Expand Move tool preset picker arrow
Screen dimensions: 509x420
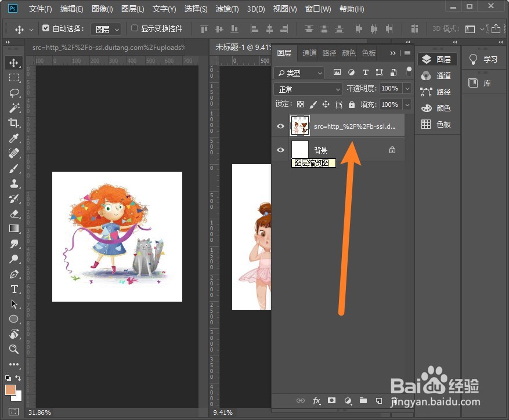31,30
